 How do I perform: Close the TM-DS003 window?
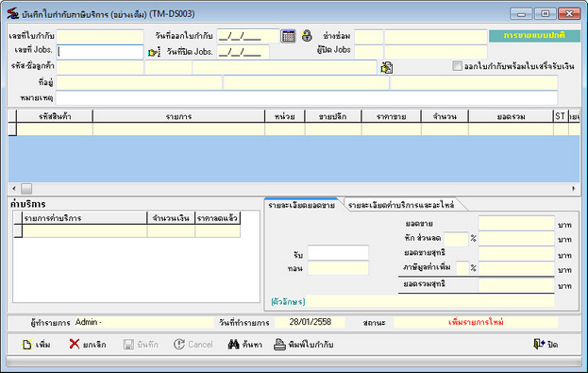pyautogui.click(x=569, y=14)
